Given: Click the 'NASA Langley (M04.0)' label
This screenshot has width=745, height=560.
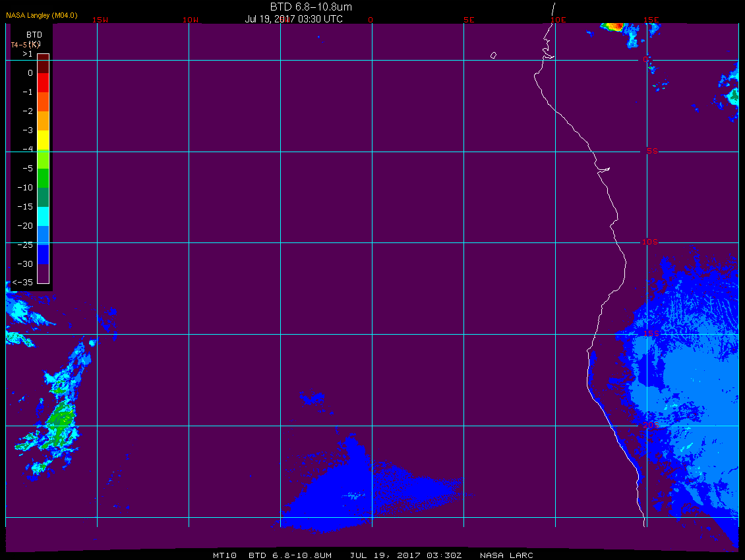Looking at the screenshot, I should click(42, 15).
